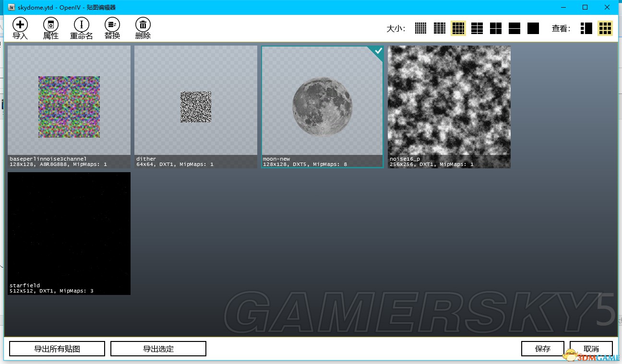Select the fourth thumbnail size icon
Image resolution: width=622 pixels, height=364 pixels.
(x=477, y=28)
